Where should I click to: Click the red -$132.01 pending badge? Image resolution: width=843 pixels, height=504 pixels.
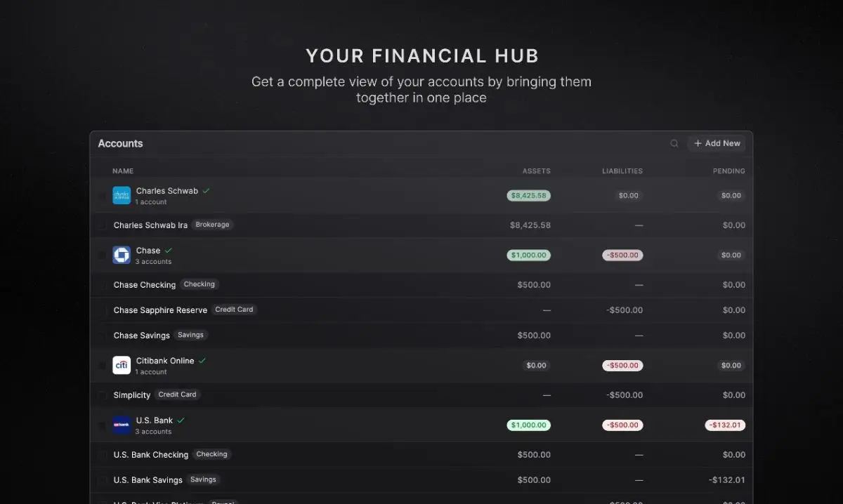[x=726, y=425]
